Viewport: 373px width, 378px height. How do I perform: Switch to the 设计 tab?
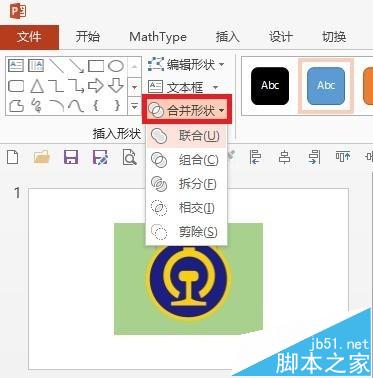(281, 36)
